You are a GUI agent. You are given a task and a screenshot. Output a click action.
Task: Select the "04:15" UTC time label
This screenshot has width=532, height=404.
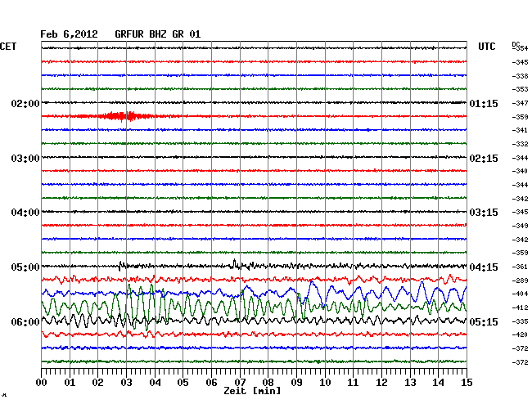[484, 267]
